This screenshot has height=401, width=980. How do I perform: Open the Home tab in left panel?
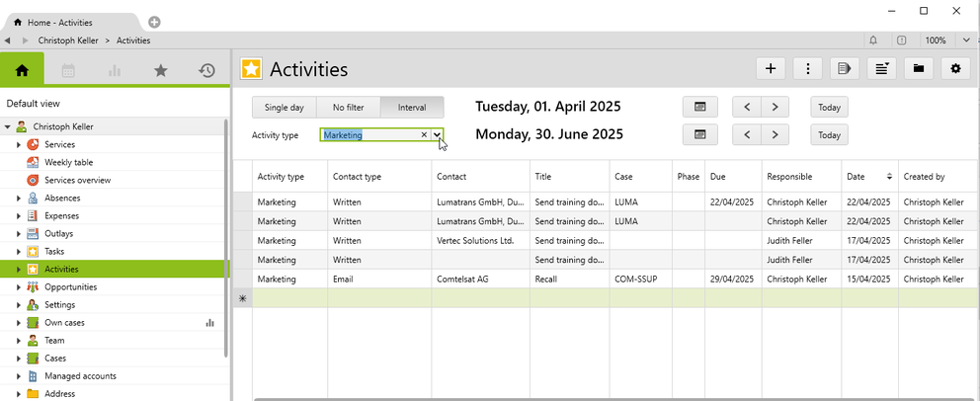click(x=22, y=70)
